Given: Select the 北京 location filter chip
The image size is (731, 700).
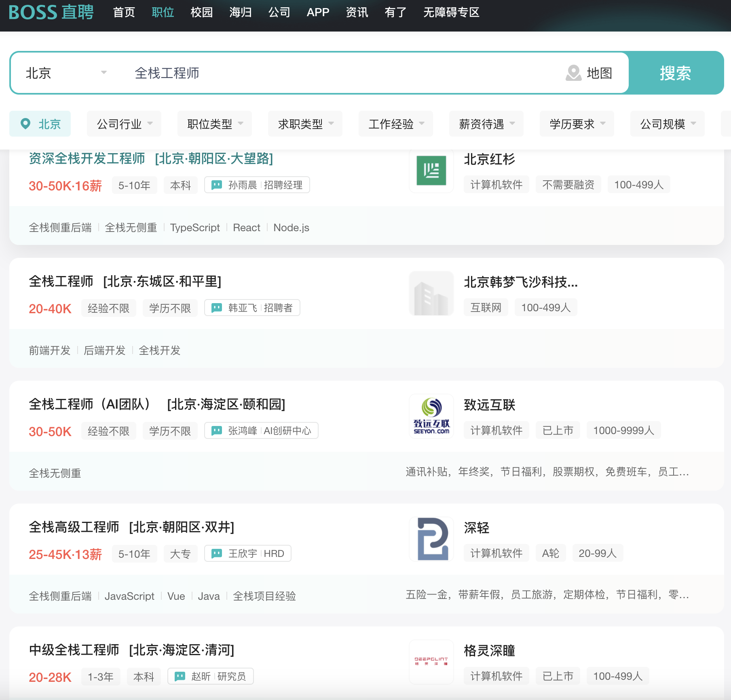Looking at the screenshot, I should (x=40, y=124).
